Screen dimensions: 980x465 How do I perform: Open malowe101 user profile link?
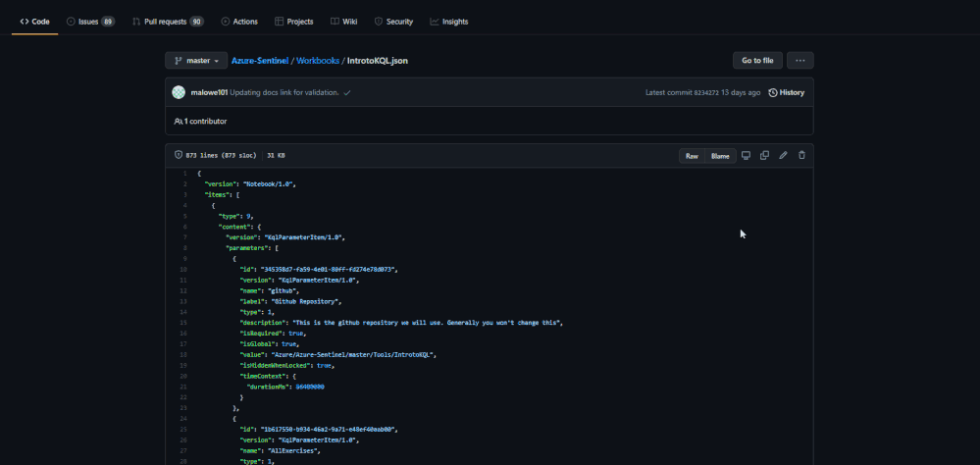(209, 92)
